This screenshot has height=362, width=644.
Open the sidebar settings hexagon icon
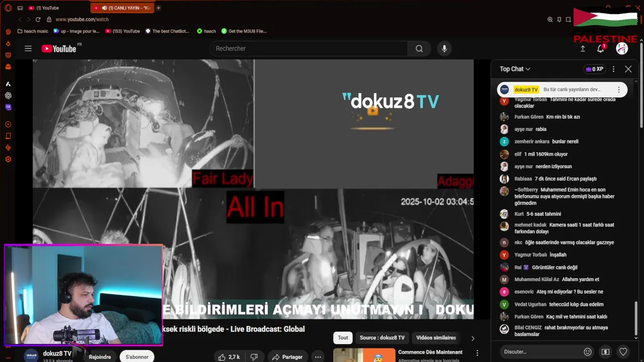click(8, 159)
